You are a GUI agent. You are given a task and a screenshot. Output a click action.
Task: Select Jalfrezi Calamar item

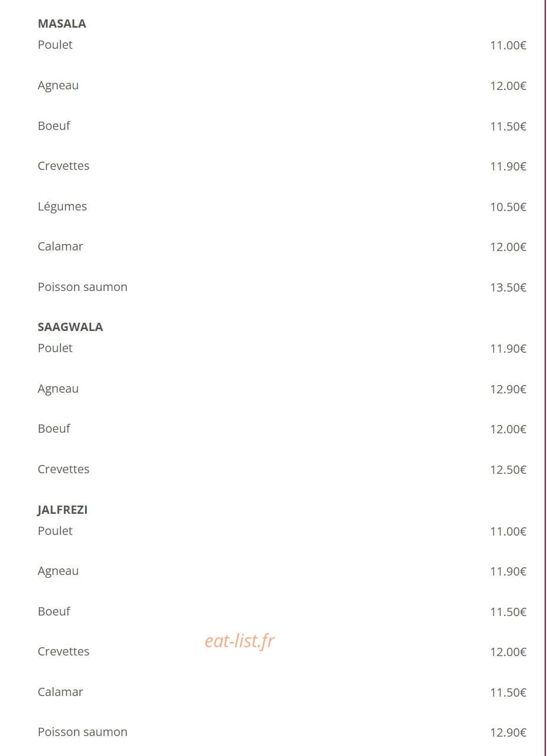(61, 692)
